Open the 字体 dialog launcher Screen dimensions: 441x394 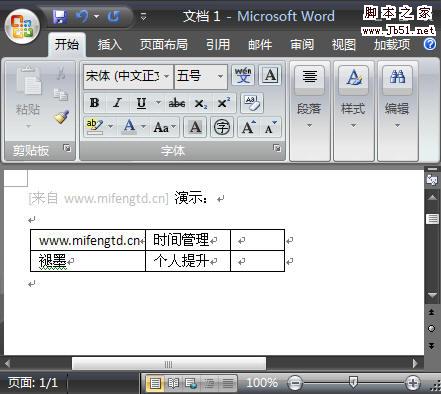coord(276,148)
